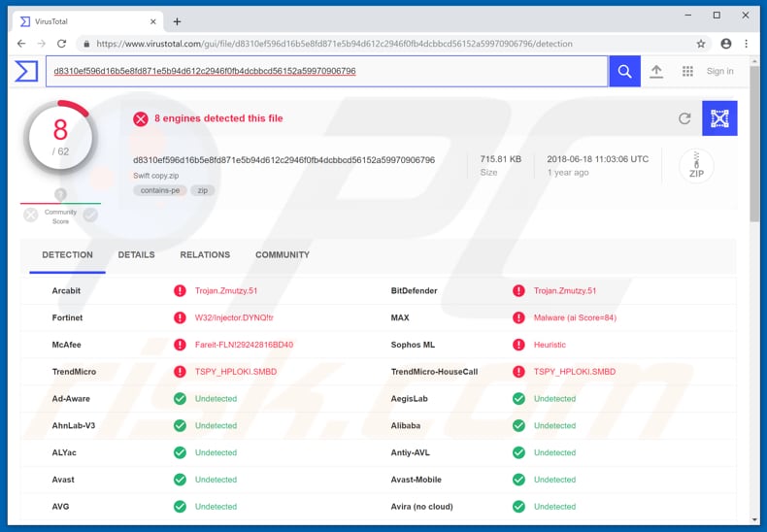
Task: Click the blue search magnifier button
Action: coord(624,72)
